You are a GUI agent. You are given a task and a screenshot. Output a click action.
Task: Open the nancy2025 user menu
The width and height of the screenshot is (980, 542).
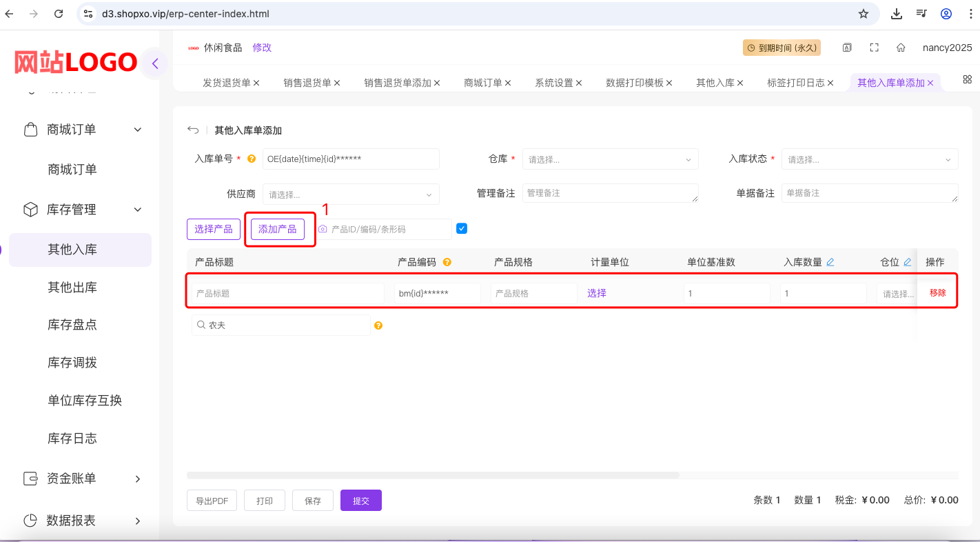click(948, 48)
